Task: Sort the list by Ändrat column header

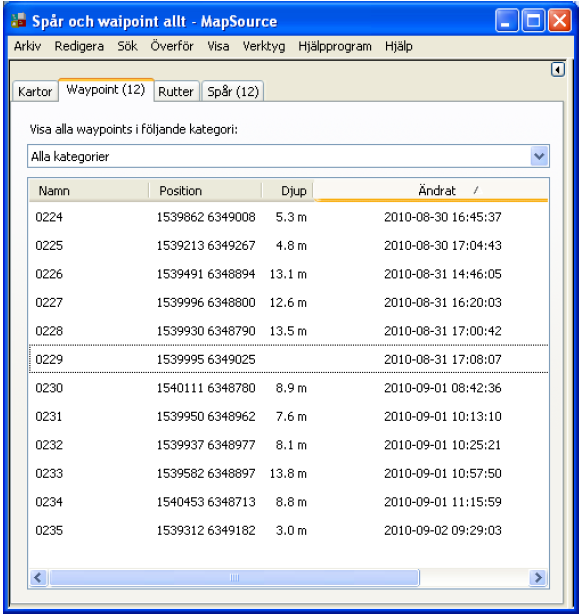Action: coord(431,191)
